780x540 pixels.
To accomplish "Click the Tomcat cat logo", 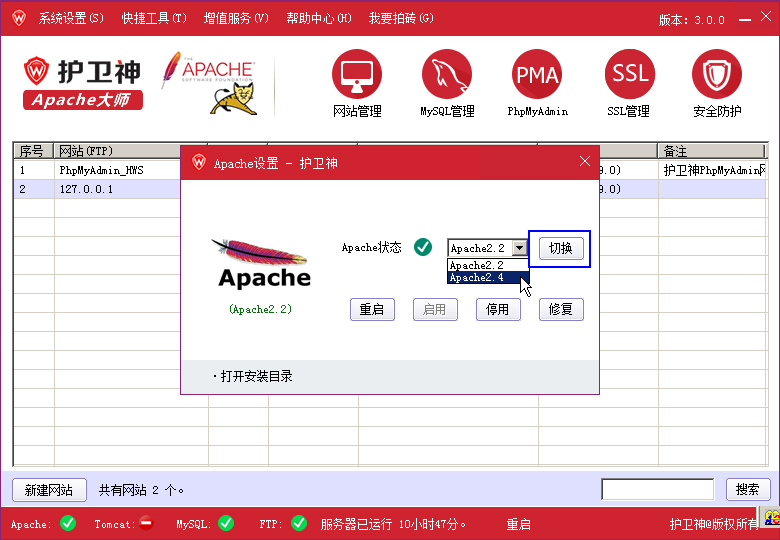I will pyautogui.click(x=234, y=99).
